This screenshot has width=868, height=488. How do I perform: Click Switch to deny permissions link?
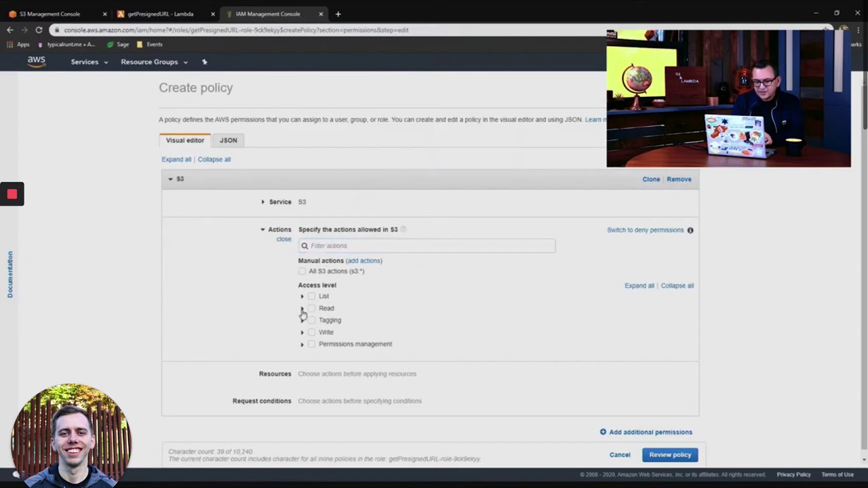coord(645,230)
